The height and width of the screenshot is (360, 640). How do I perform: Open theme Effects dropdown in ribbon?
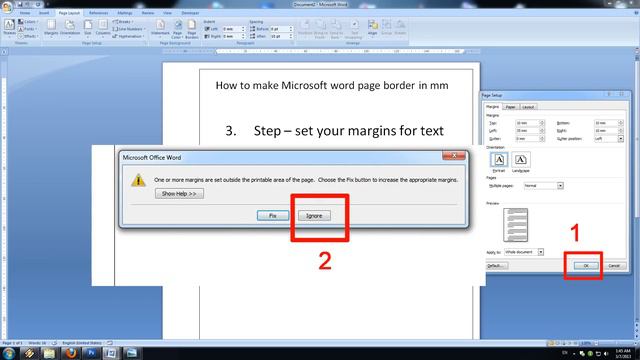(28, 36)
